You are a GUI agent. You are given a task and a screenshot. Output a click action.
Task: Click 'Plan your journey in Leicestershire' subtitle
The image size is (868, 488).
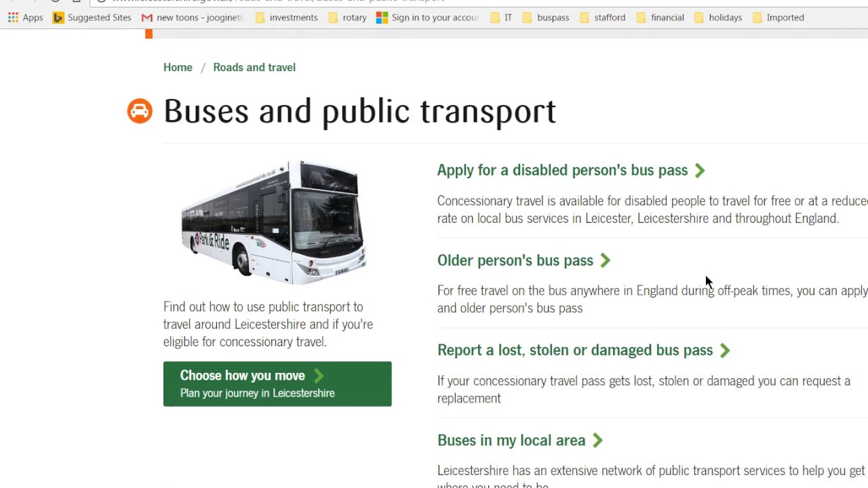coord(258,393)
